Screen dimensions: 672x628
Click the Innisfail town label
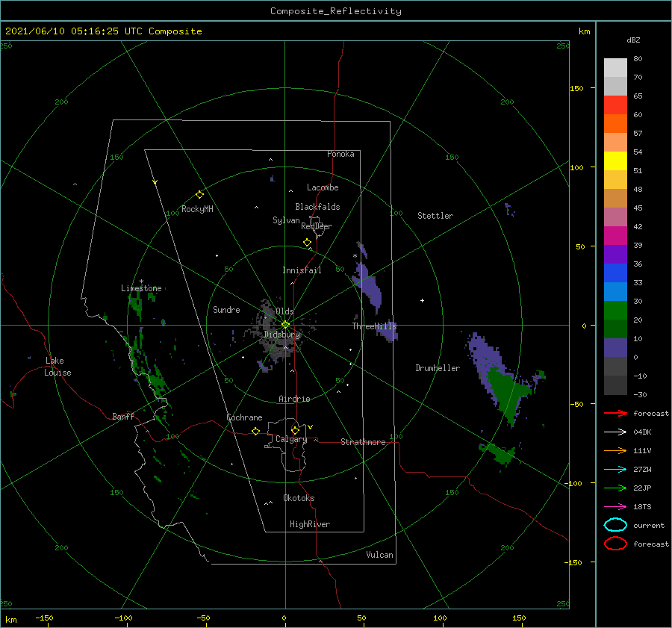click(x=302, y=270)
